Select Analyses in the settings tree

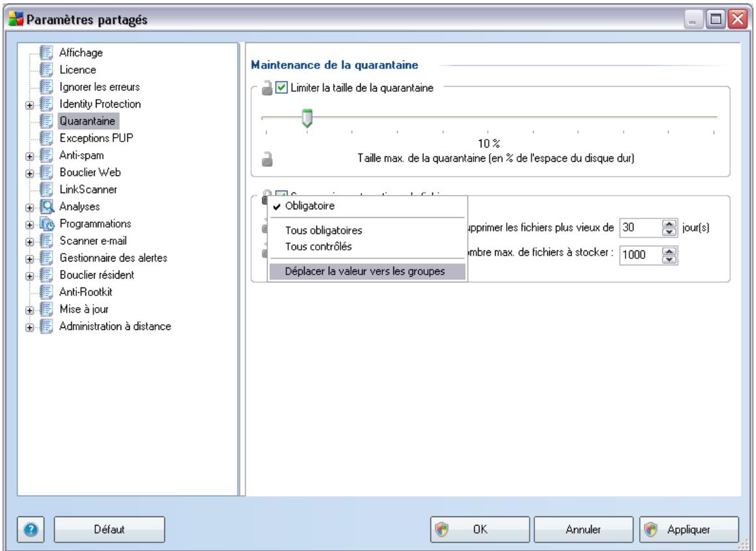pyautogui.click(x=80, y=206)
